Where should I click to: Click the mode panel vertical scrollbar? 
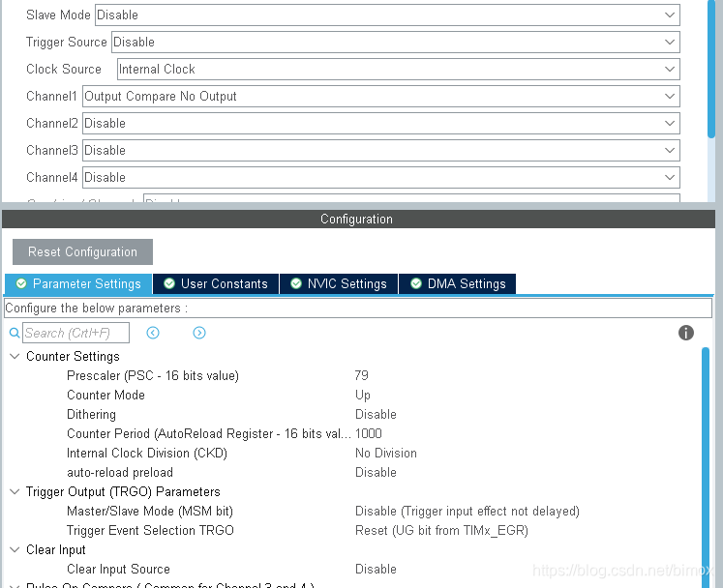(x=711, y=69)
